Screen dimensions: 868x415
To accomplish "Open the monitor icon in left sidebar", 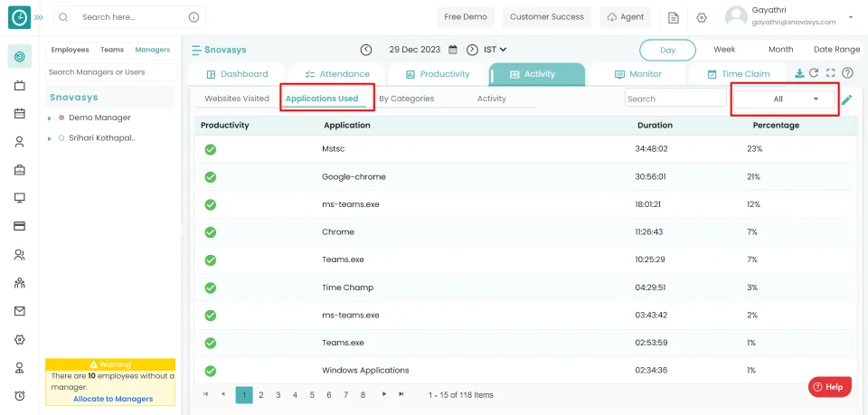I will [x=19, y=198].
